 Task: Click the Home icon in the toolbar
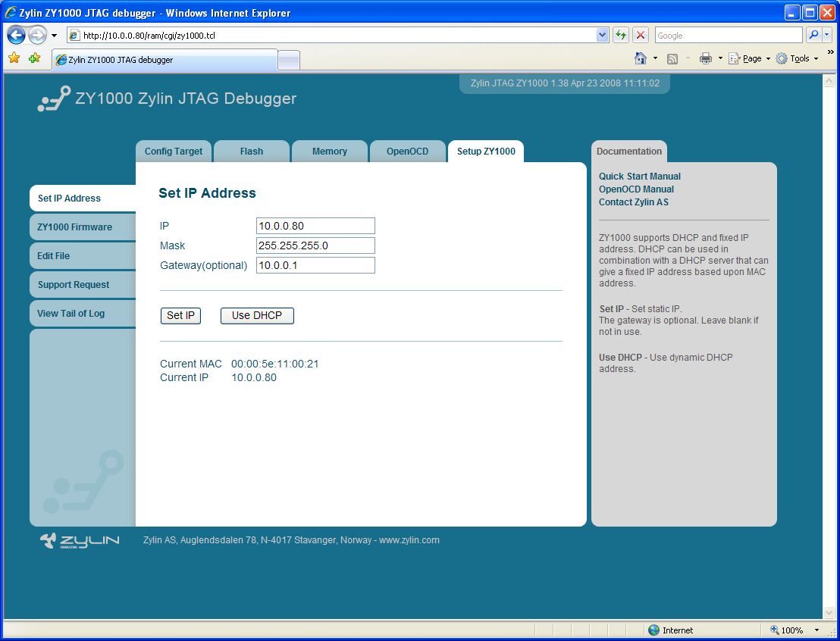click(x=640, y=58)
